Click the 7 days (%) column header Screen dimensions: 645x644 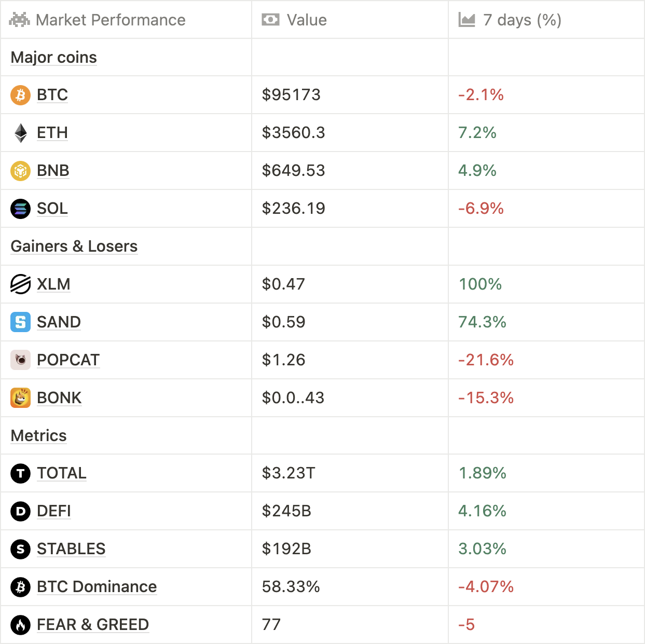coord(522,20)
